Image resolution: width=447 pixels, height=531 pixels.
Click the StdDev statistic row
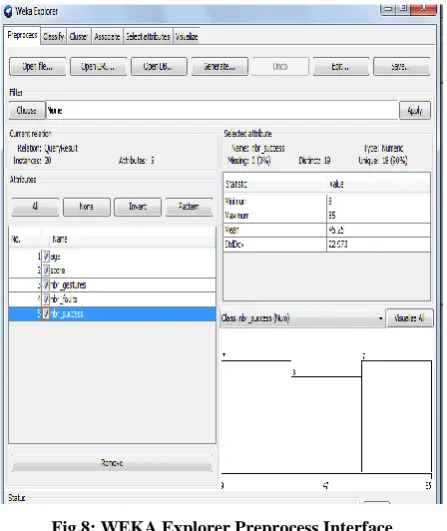click(x=327, y=245)
